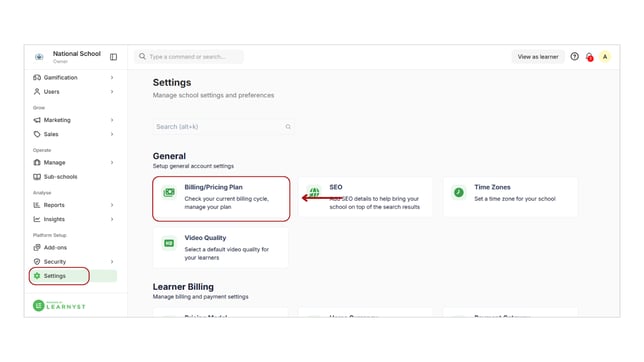This screenshot has height=362, width=644.
Task: Expand the Manage menu chevron
Action: tap(112, 162)
